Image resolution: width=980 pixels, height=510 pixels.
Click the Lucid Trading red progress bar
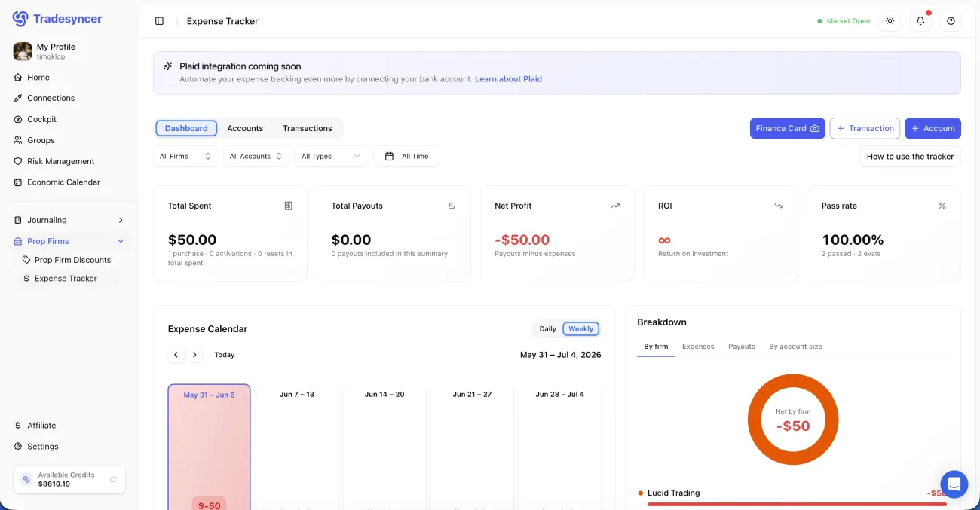(x=795, y=504)
